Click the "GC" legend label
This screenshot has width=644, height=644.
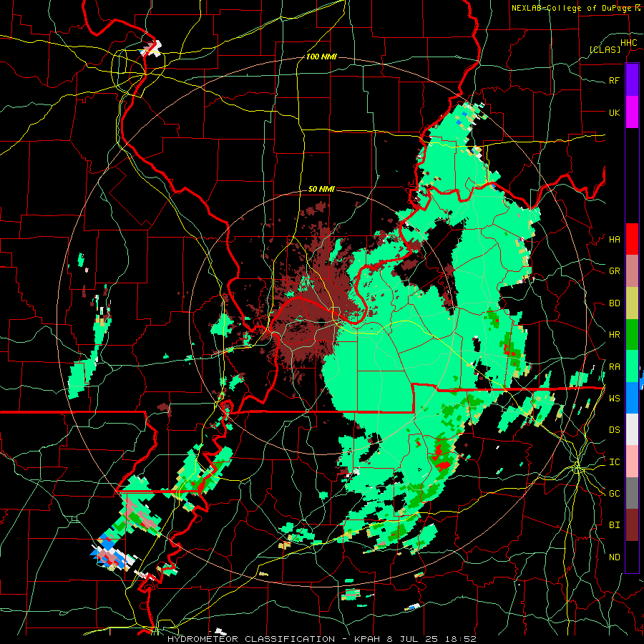pos(614,494)
